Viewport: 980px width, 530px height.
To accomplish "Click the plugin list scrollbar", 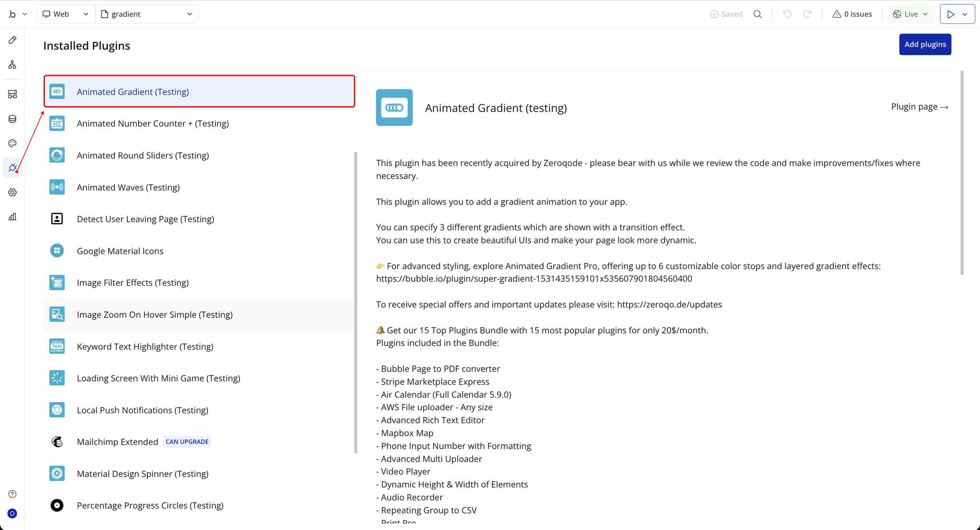I will coord(356,301).
